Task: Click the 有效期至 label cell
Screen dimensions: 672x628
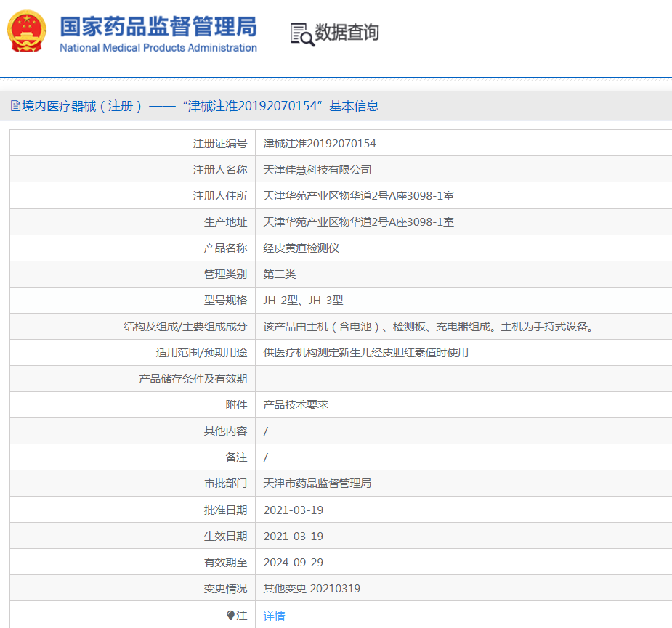Action: click(x=132, y=562)
